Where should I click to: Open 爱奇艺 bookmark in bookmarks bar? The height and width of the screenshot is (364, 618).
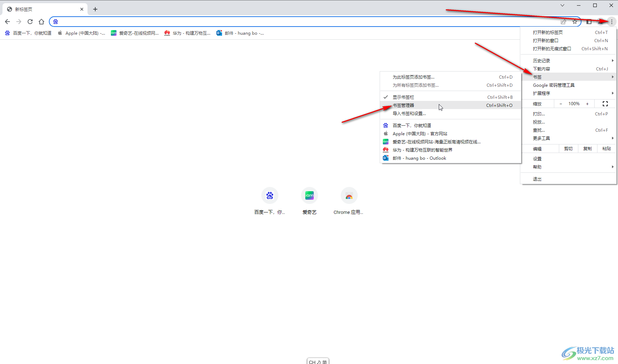[135, 33]
